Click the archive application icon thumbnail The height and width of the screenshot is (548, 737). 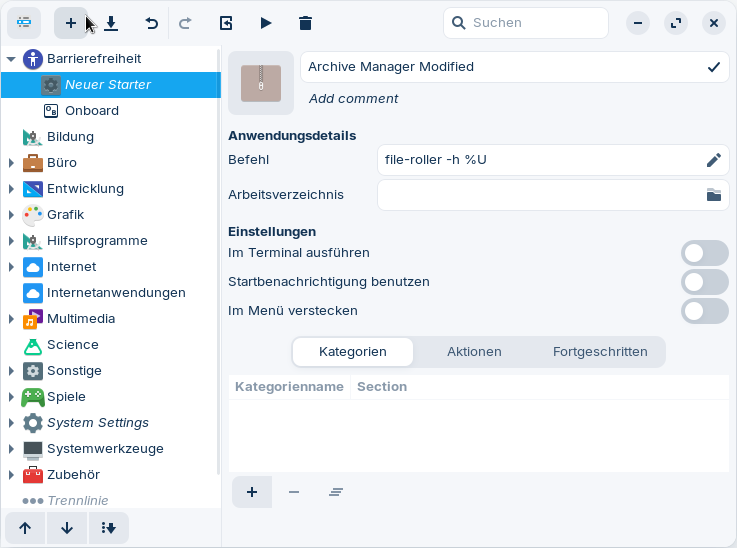coord(261,83)
